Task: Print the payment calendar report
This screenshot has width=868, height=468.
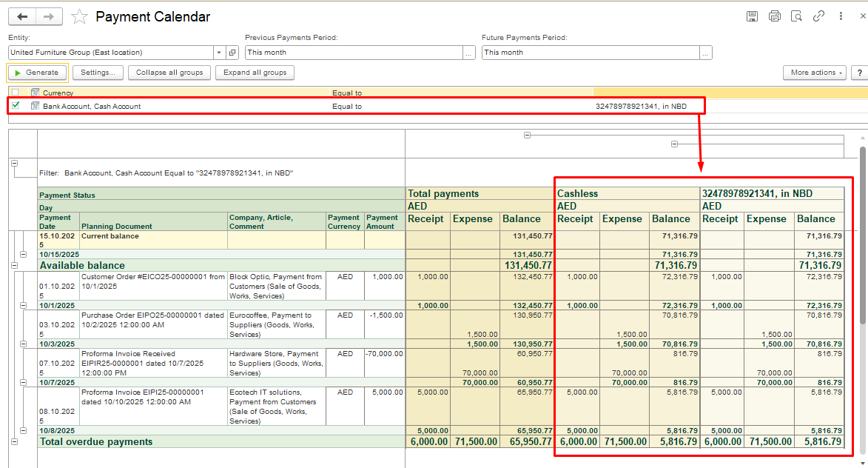Action: tap(774, 16)
